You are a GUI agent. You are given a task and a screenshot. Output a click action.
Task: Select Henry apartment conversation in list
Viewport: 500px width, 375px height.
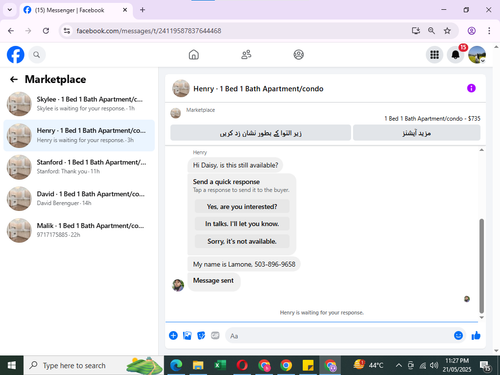click(79, 135)
